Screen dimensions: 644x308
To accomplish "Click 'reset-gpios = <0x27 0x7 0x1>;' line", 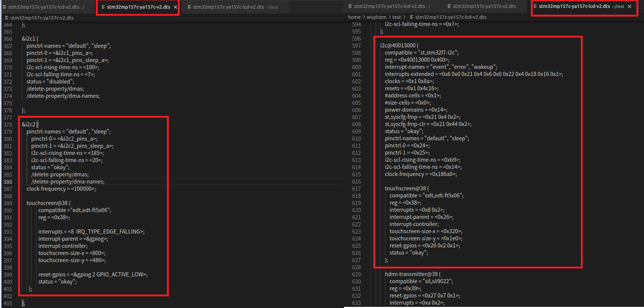I will click(425, 296).
